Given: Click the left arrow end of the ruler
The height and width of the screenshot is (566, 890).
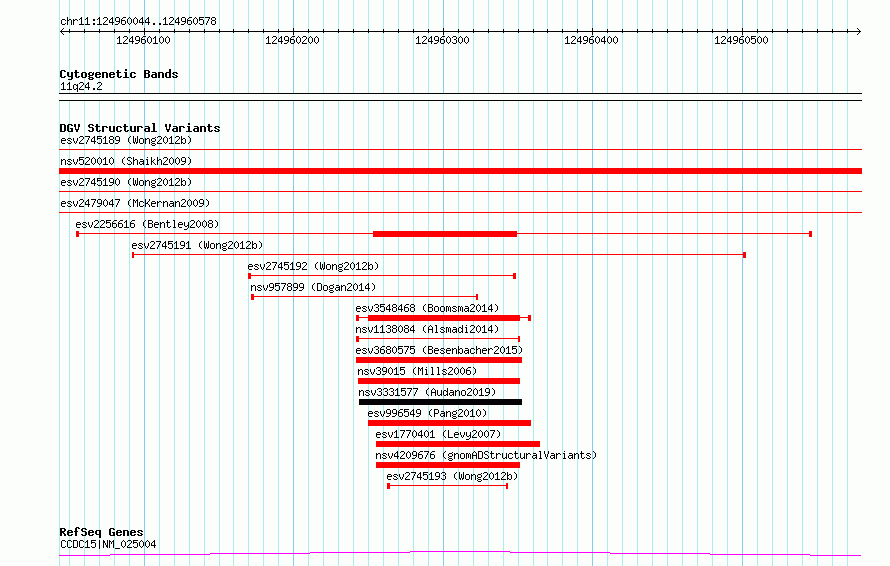Looking at the screenshot, I should [x=62, y=31].
